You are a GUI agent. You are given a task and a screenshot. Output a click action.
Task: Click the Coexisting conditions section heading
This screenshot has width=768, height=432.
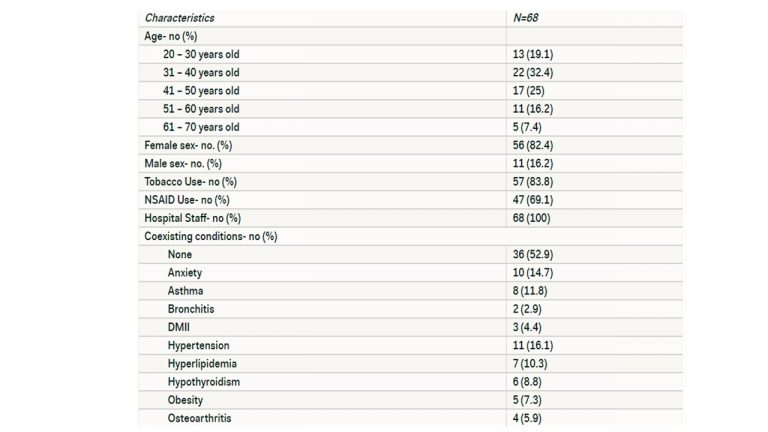(x=211, y=237)
